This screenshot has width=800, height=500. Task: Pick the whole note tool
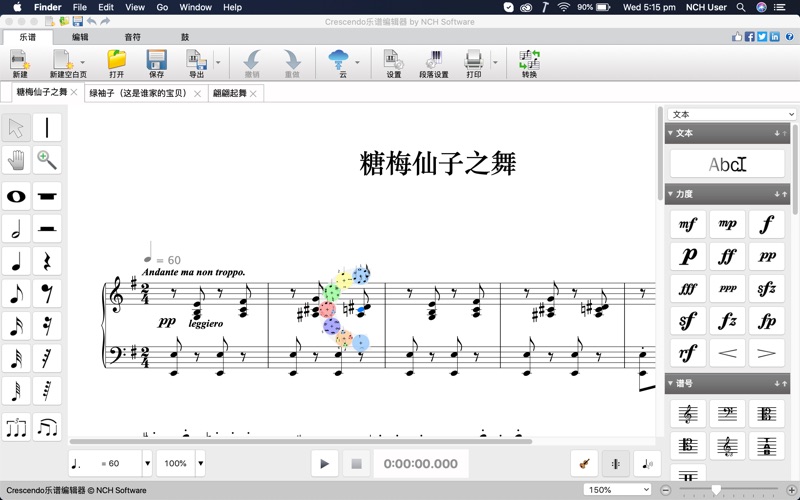16,196
